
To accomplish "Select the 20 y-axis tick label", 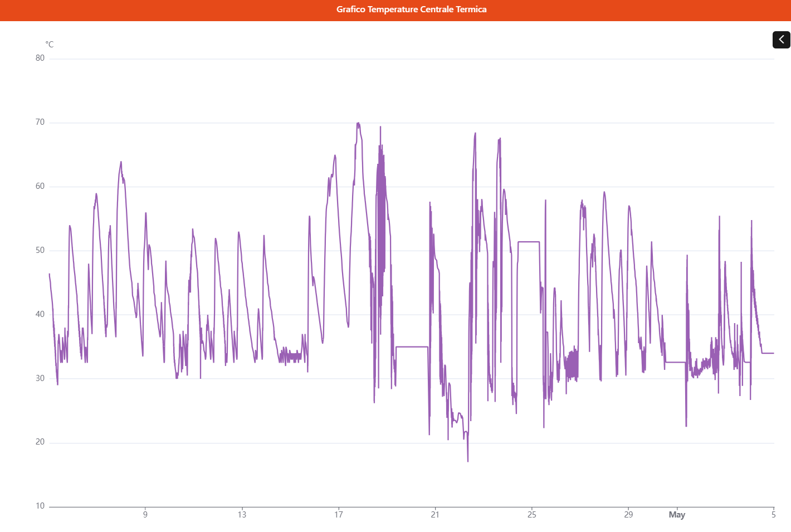I will (40, 442).
